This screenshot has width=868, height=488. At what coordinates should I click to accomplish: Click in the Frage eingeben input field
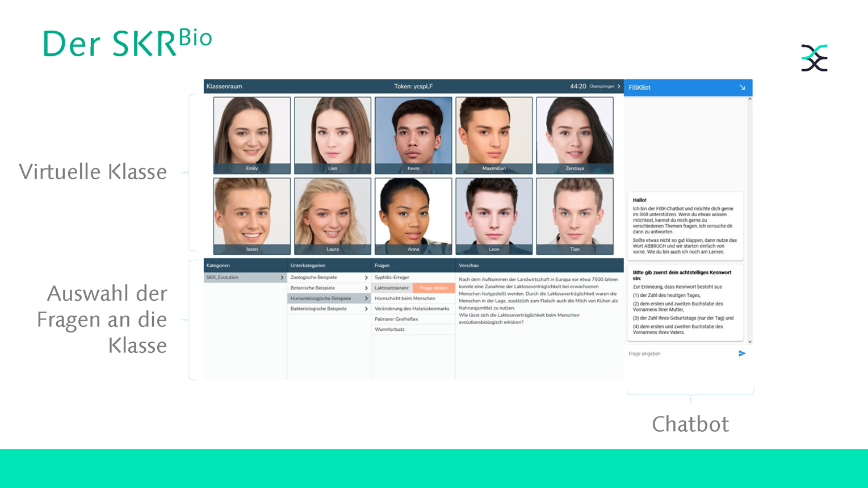coord(680,354)
